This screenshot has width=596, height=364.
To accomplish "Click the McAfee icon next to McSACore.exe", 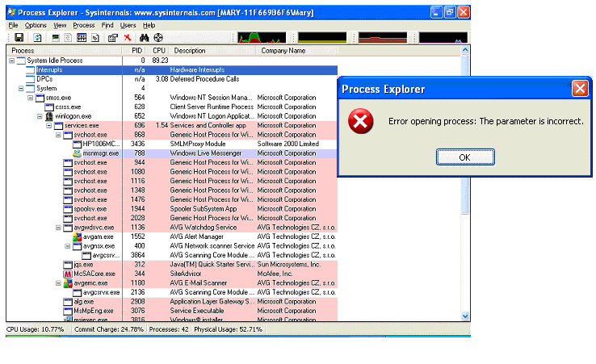I will [68, 274].
